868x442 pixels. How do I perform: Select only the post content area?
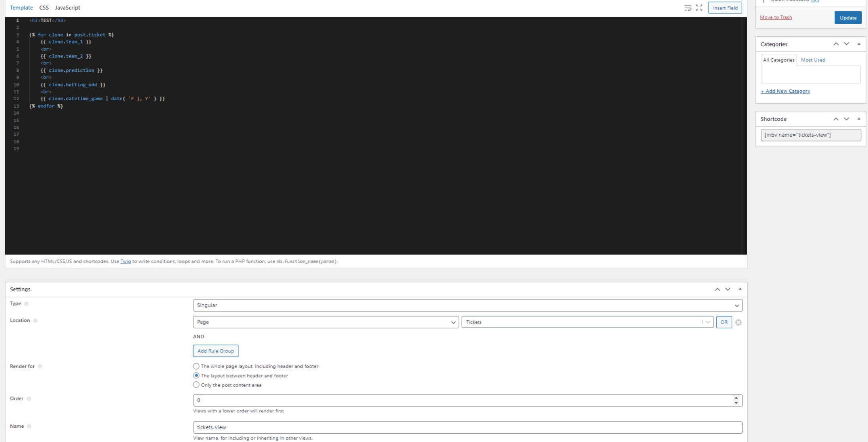tap(196, 385)
